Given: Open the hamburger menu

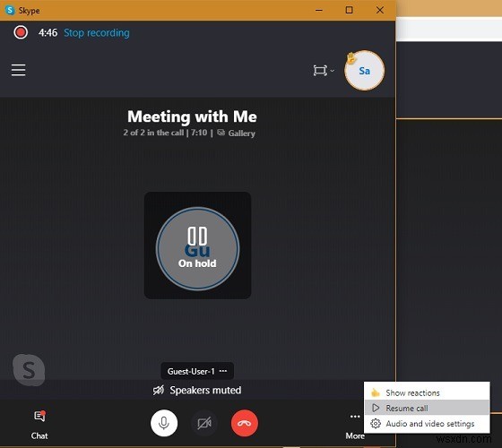Looking at the screenshot, I should (19, 70).
